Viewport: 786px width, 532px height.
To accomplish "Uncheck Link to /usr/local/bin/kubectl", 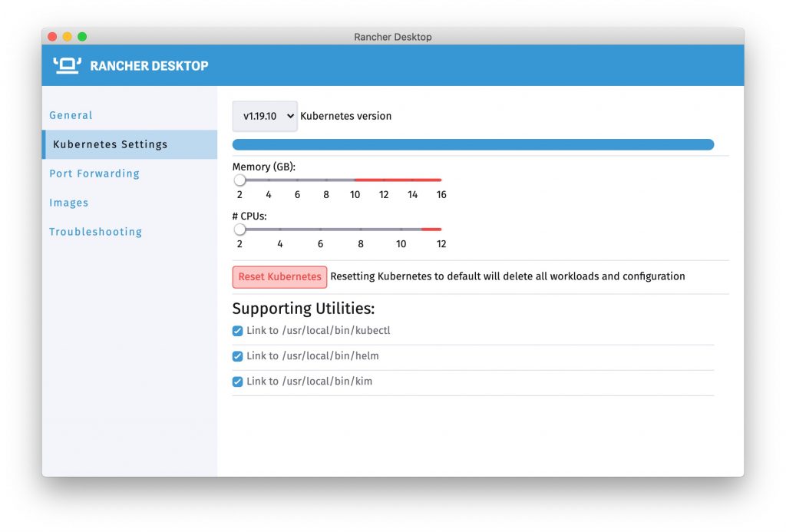I will point(238,331).
